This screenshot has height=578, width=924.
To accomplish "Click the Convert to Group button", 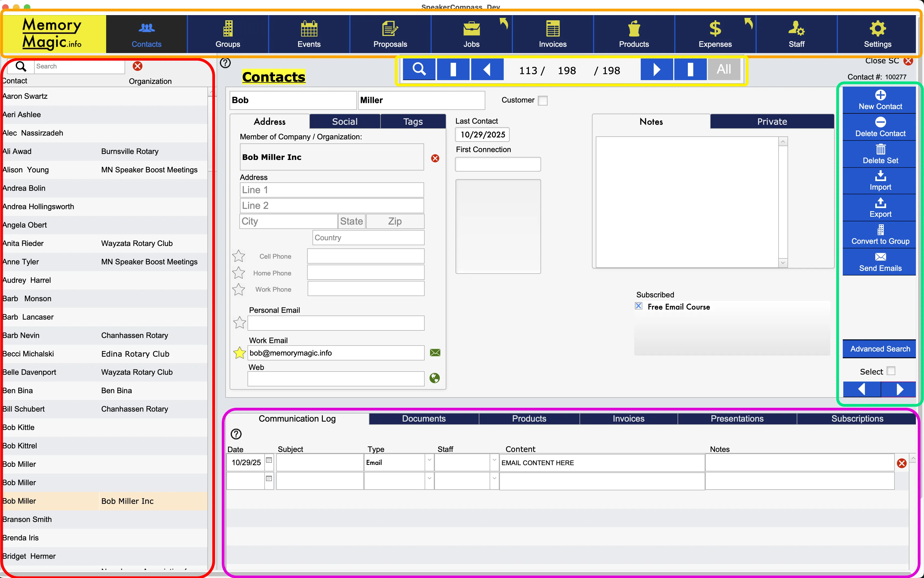I will coord(880,235).
